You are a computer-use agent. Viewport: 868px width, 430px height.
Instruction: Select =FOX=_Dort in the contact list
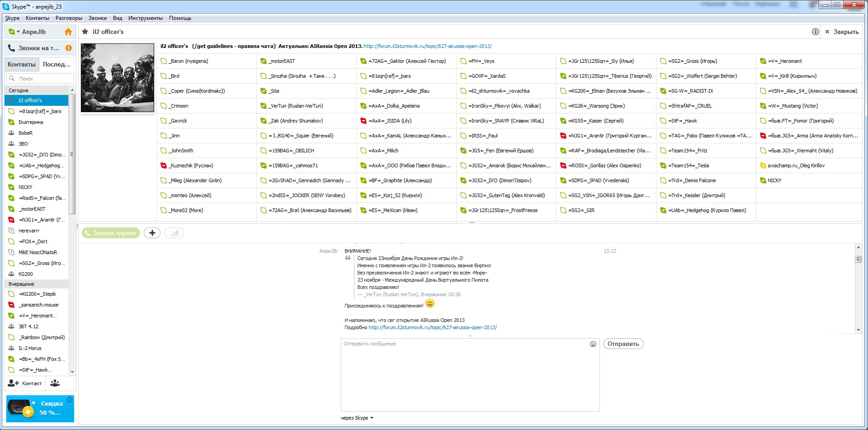coord(37,241)
